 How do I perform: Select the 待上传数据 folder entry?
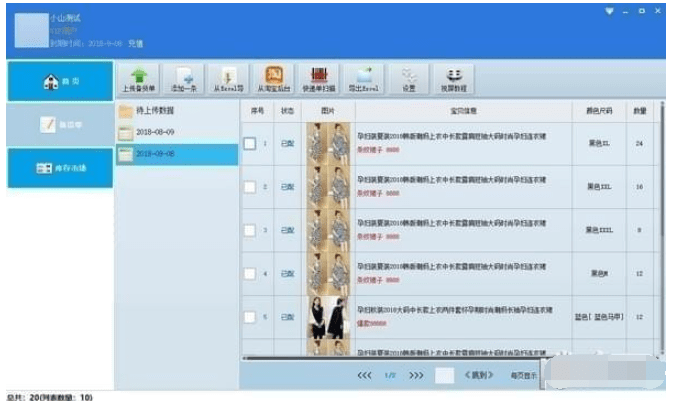pyautogui.click(x=177, y=111)
